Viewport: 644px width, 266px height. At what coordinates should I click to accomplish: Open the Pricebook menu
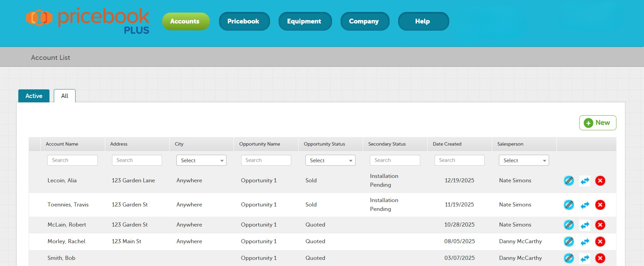point(244,21)
